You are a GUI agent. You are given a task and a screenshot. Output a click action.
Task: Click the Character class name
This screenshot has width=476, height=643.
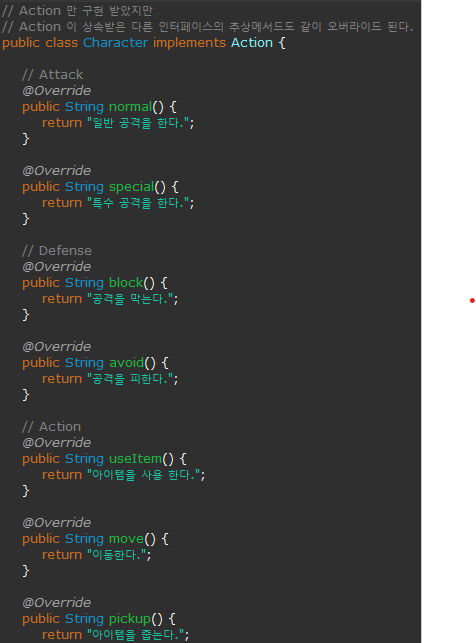click(x=115, y=43)
